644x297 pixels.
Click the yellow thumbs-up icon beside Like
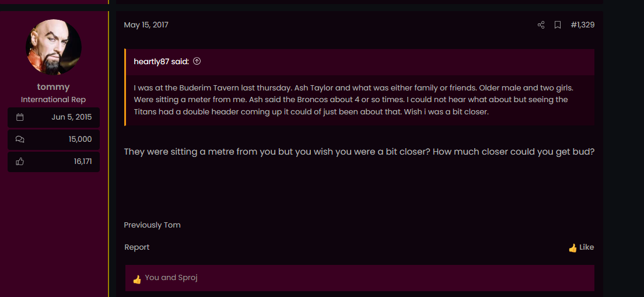572,248
